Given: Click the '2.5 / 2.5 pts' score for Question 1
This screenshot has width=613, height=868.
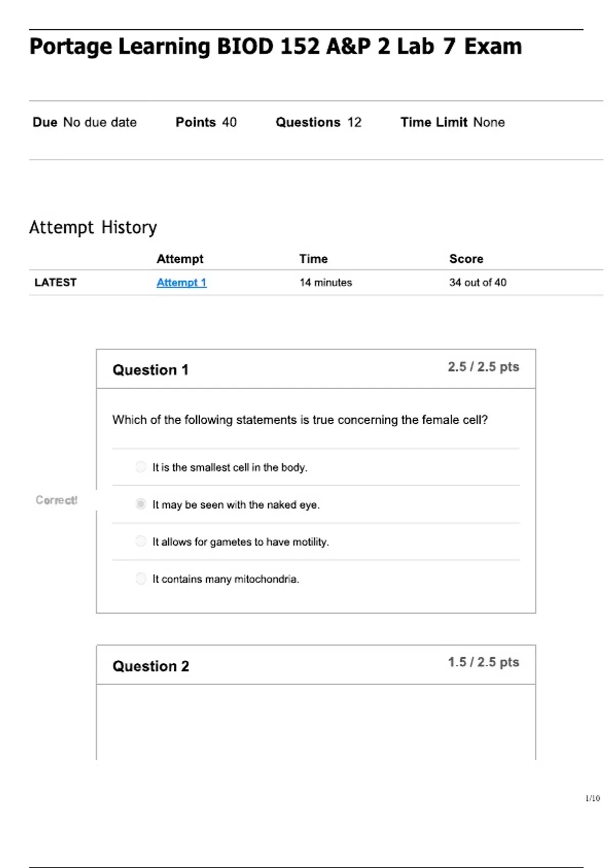Looking at the screenshot, I should 483,367.
